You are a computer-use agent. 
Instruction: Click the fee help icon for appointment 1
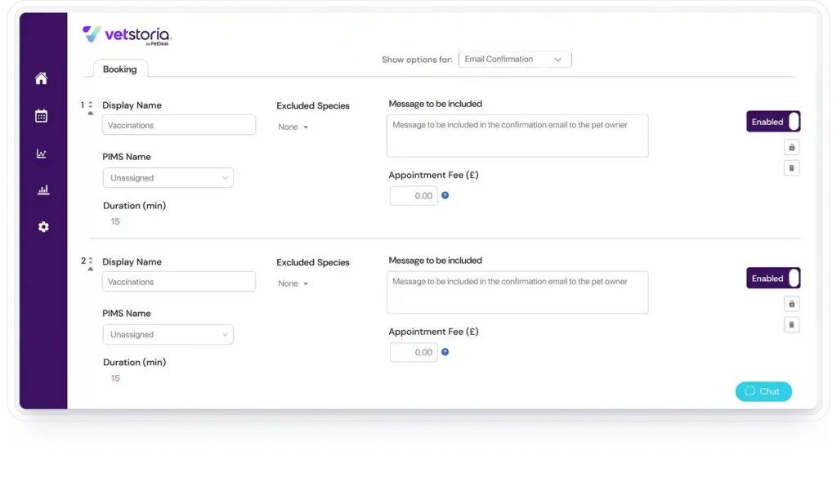445,195
